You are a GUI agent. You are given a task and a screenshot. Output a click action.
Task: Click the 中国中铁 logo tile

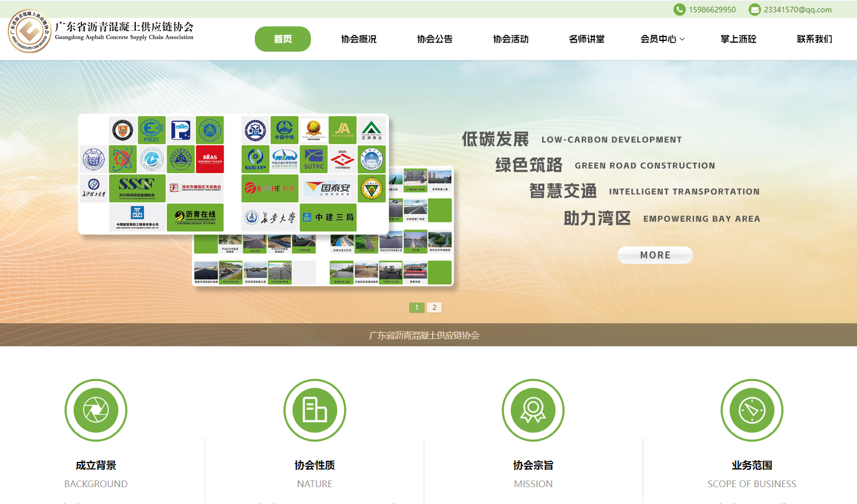coord(285,130)
